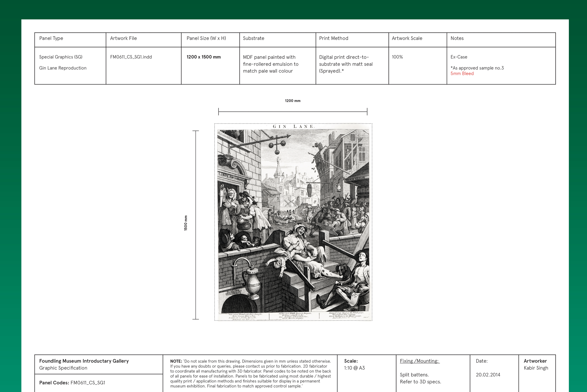
Task: Select the 100% artwork scale value
Action: 397,57
